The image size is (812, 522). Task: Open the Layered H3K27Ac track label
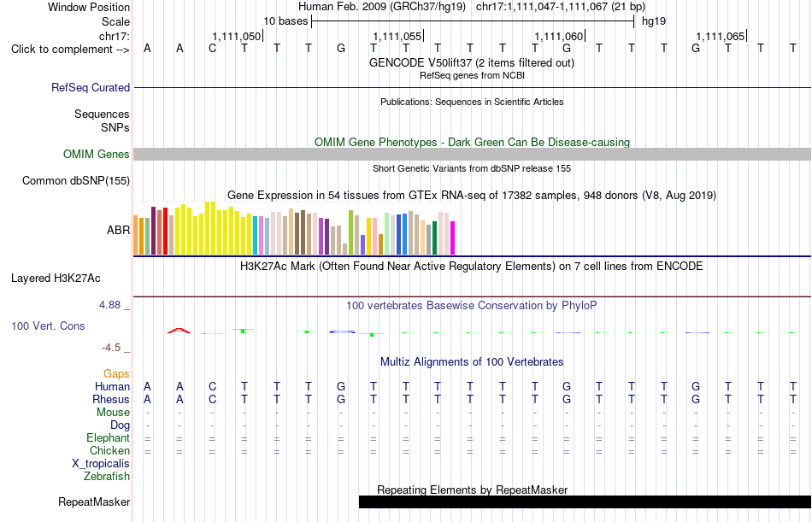point(56,279)
